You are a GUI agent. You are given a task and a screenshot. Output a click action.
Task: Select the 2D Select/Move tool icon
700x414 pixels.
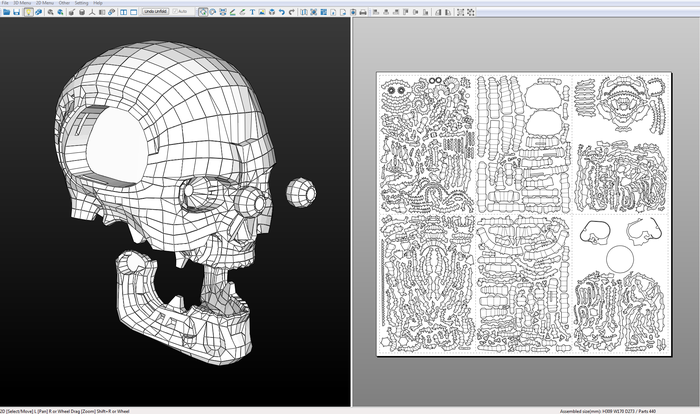tap(203, 12)
